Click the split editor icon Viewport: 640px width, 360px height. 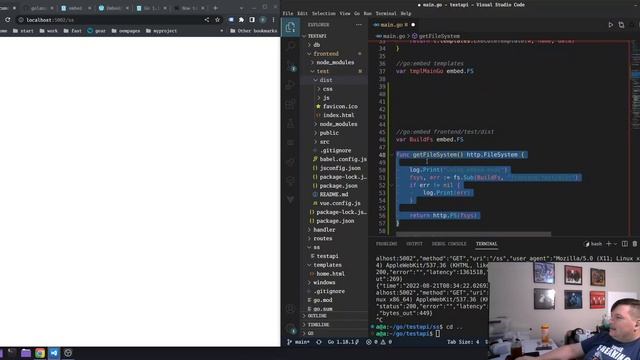click(621, 25)
